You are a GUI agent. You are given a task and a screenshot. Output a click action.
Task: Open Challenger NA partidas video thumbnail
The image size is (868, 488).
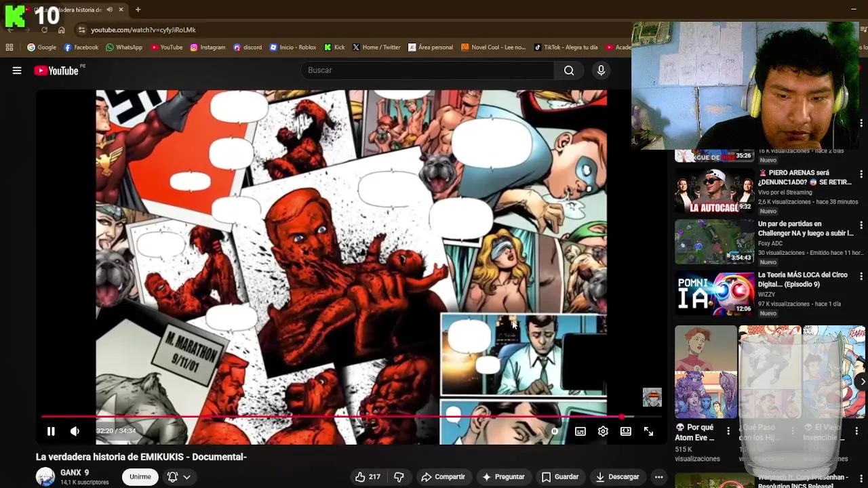[x=714, y=241]
